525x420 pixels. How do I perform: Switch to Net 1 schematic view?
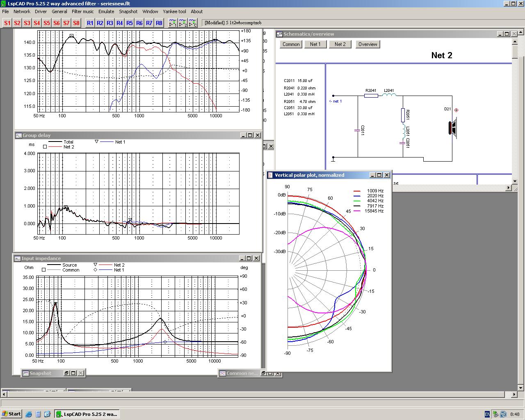(x=315, y=44)
